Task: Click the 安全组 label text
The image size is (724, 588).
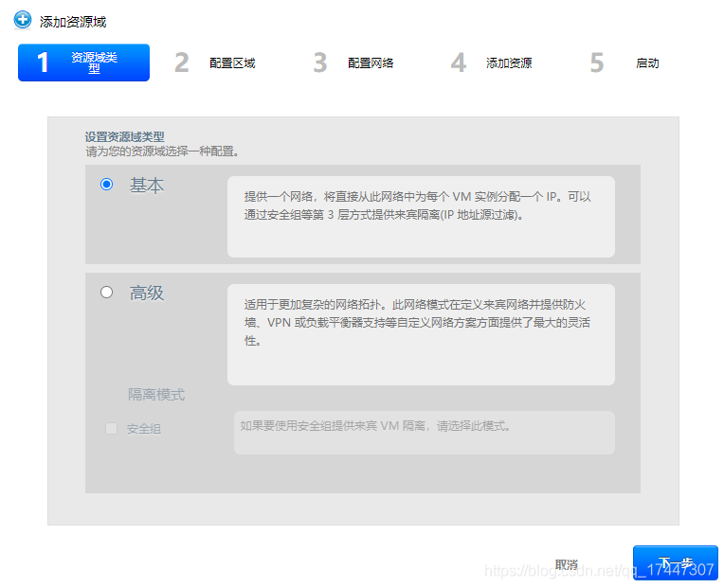Action: 144,429
